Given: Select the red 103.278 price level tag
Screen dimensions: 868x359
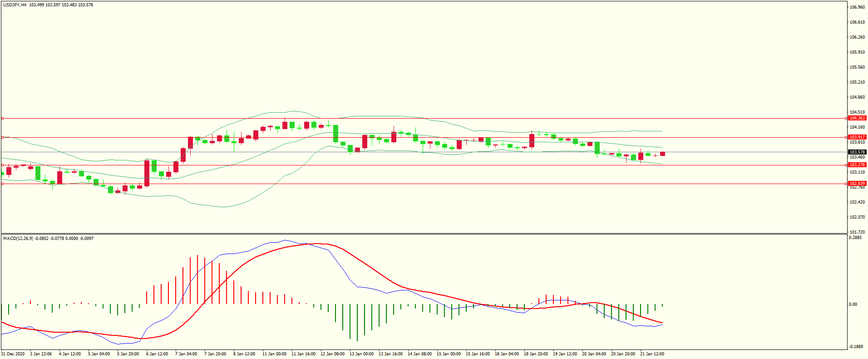Looking at the screenshot, I should (x=857, y=165).
